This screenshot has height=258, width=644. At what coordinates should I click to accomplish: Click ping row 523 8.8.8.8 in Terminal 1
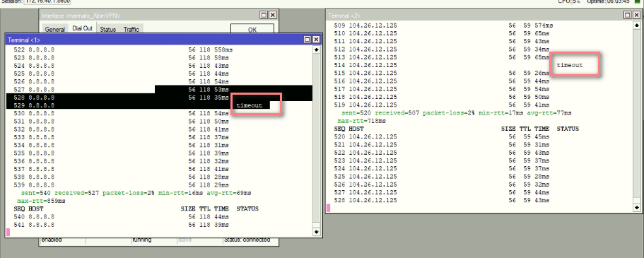point(122,57)
